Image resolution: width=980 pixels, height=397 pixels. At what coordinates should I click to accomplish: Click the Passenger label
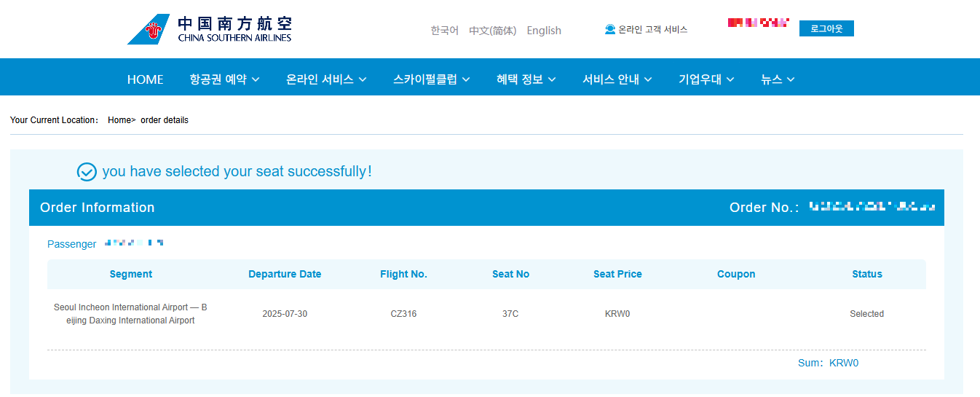[x=71, y=244]
